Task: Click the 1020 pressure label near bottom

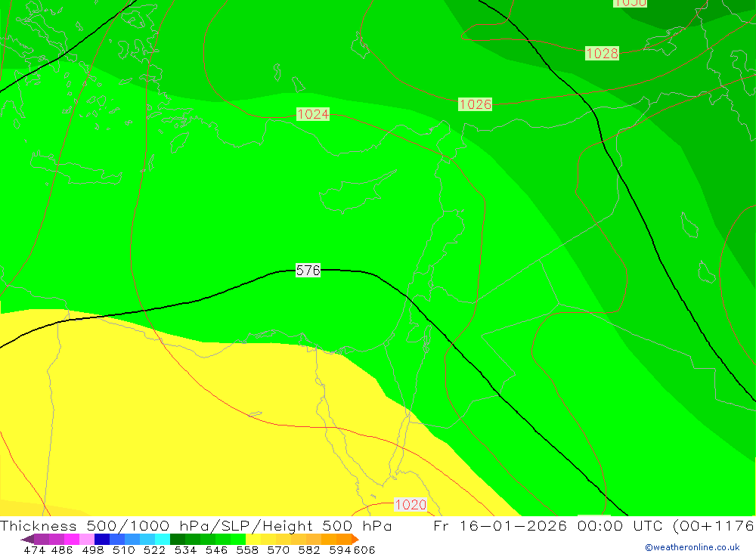Action: tap(411, 504)
